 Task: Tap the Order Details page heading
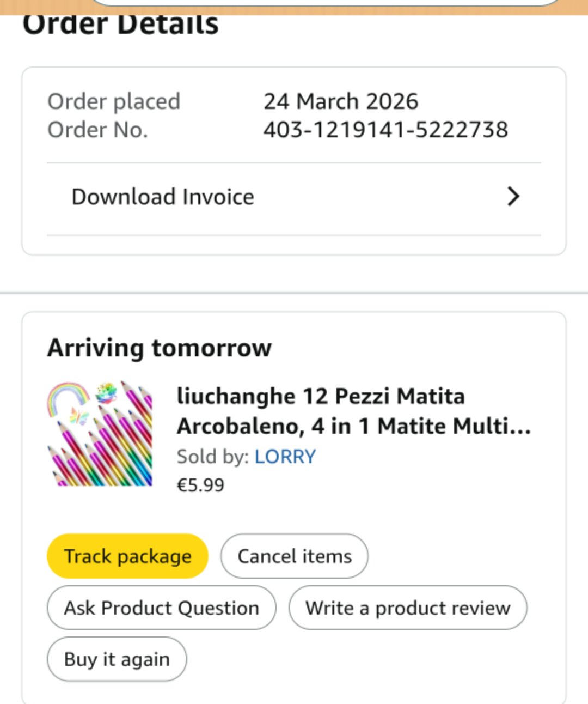coord(120,25)
